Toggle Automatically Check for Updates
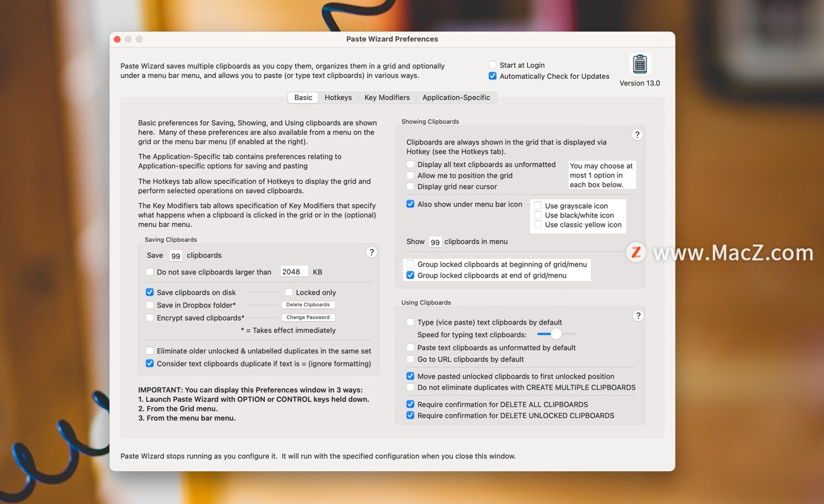This screenshot has height=504, width=824. [x=493, y=76]
